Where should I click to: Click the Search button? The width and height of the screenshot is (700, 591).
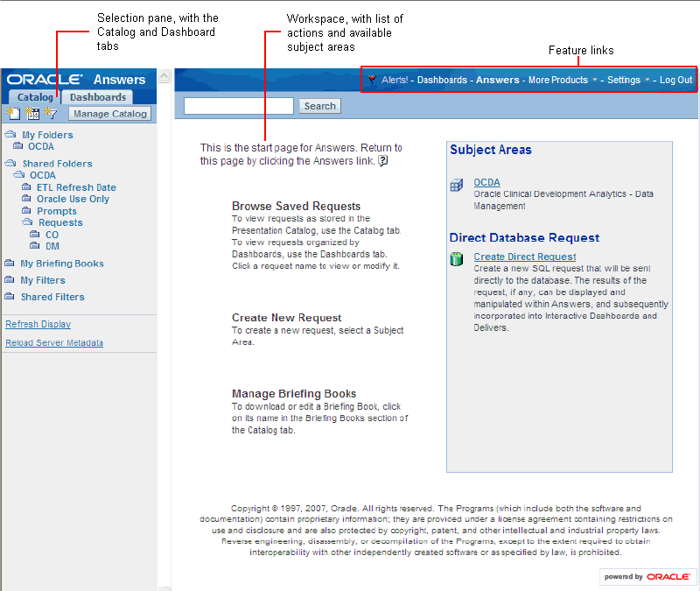pos(319,106)
